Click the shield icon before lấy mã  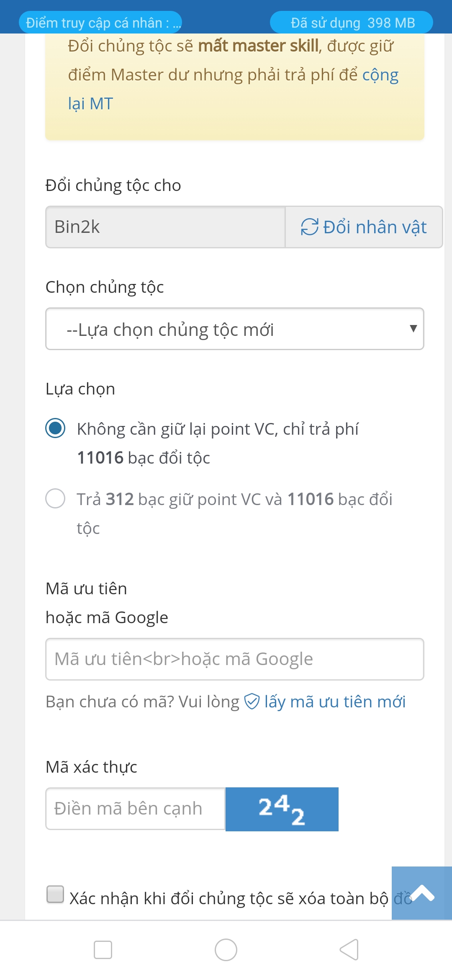point(252,701)
